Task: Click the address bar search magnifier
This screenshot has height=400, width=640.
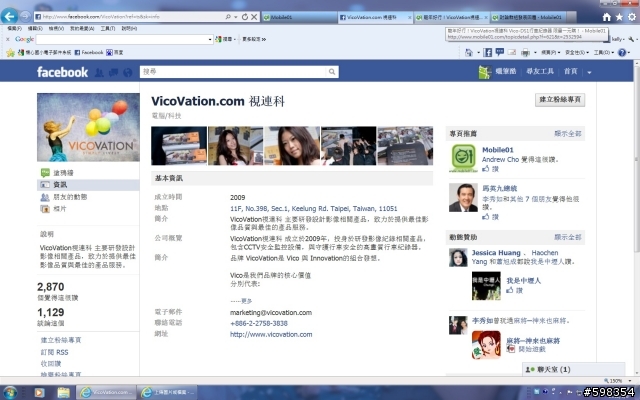Action: [x=228, y=17]
